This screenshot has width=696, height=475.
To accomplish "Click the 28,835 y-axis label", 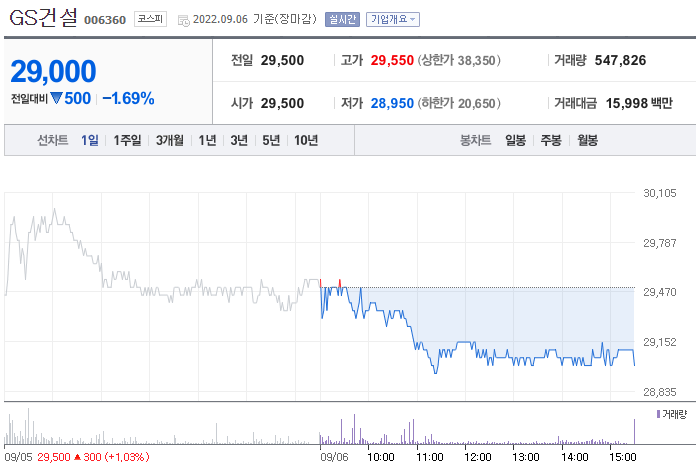I will pyautogui.click(x=660, y=392).
